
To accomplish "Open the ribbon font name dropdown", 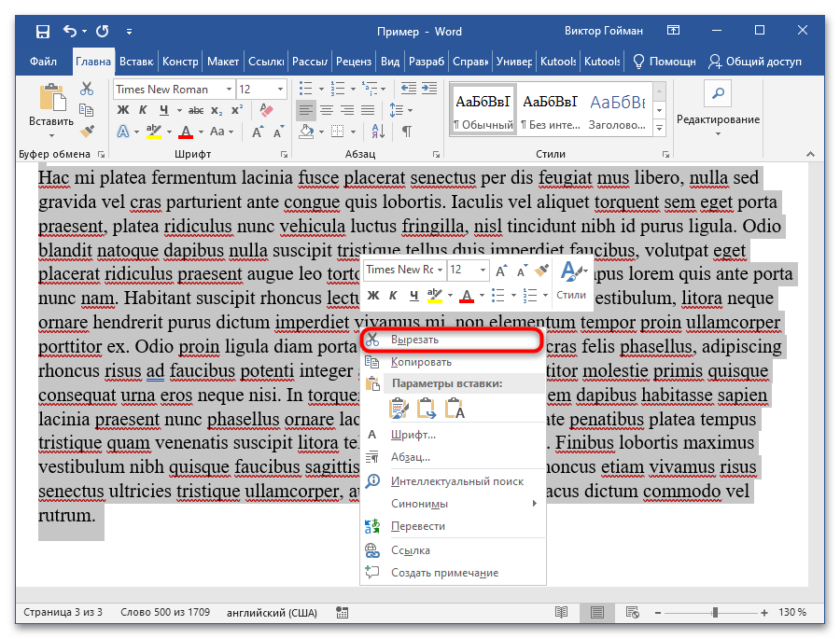I will point(229,90).
